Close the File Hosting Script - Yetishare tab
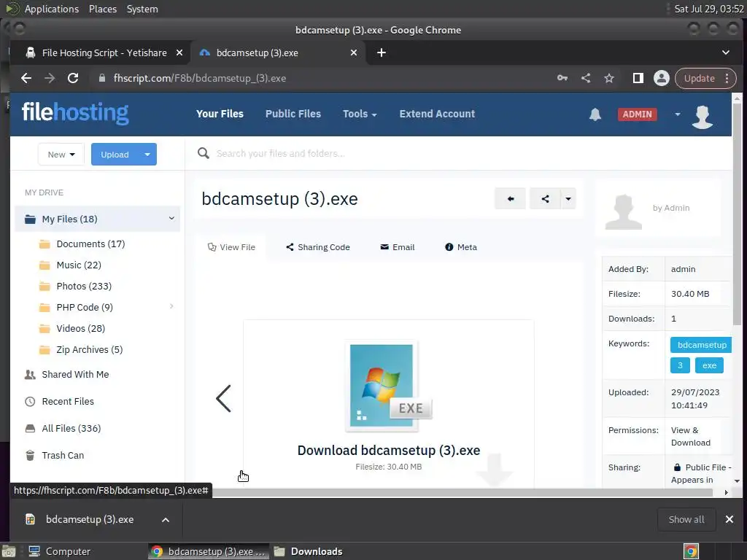This screenshot has height=560, width=747. tap(179, 52)
